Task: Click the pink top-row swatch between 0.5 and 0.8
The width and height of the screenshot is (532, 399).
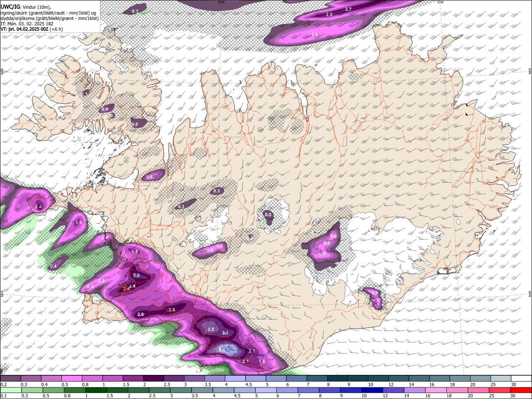Action: pos(71,379)
